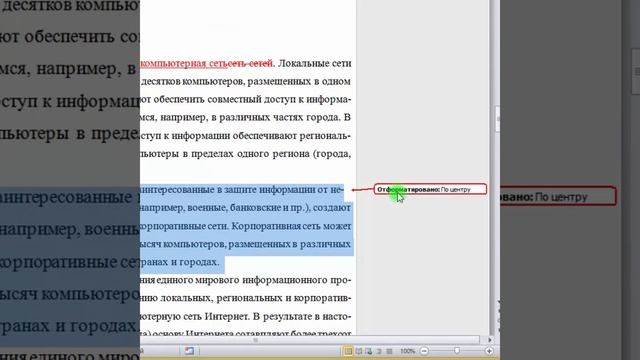Screen dimensions: 640x360
Task: Click the struck-through text 'сеть сетей'
Action: coord(249,64)
